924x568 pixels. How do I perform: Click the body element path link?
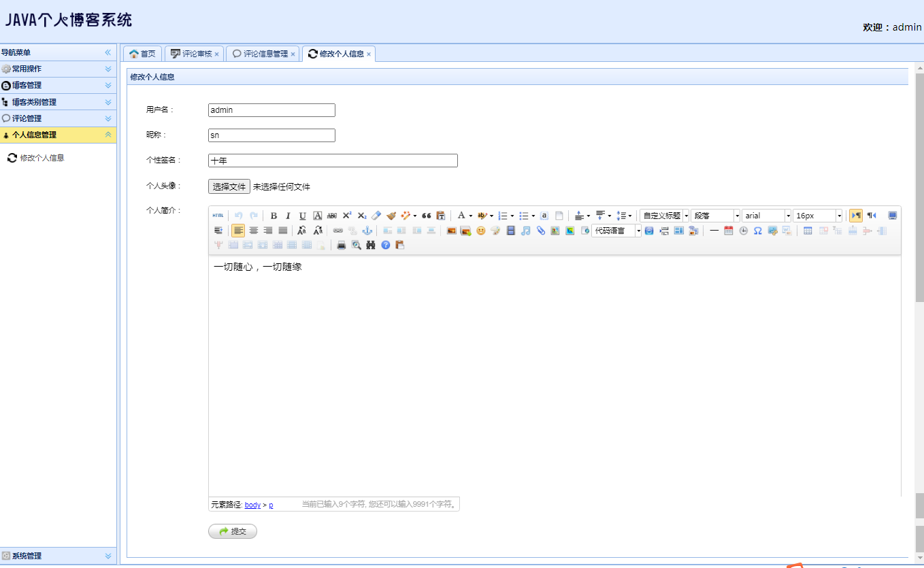(252, 505)
